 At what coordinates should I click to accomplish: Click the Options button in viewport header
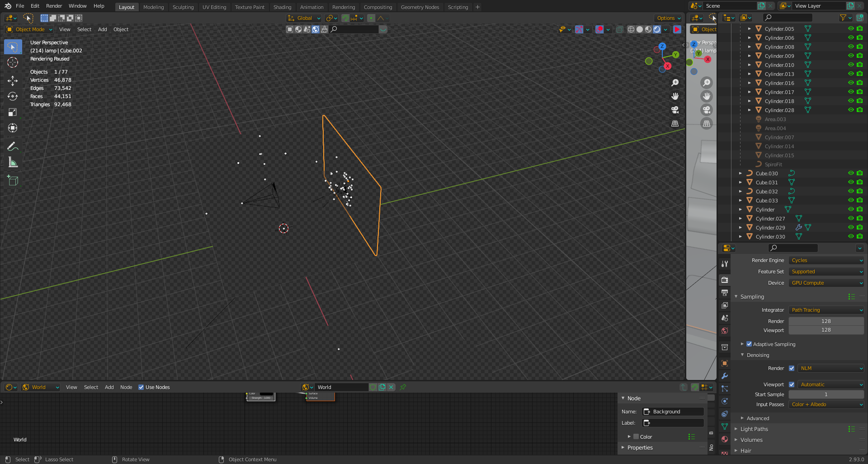pyautogui.click(x=668, y=18)
